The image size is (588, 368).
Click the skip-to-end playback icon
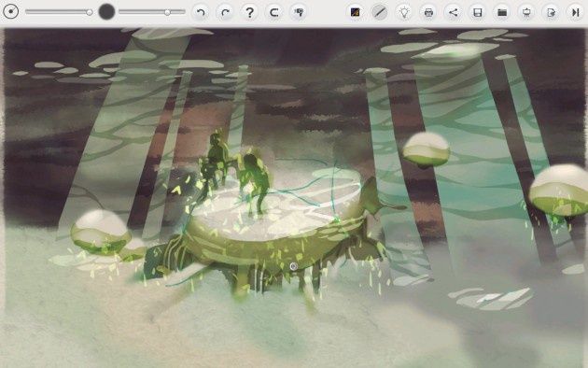(x=575, y=12)
